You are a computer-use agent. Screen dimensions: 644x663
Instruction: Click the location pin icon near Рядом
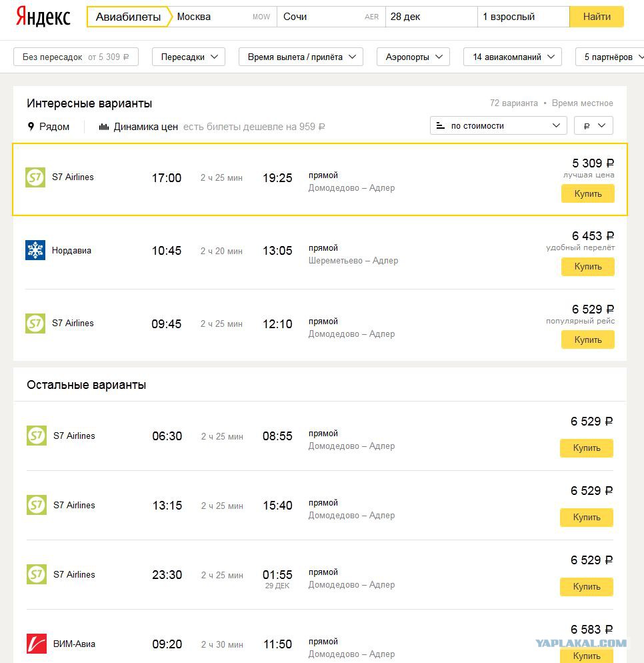point(31,127)
